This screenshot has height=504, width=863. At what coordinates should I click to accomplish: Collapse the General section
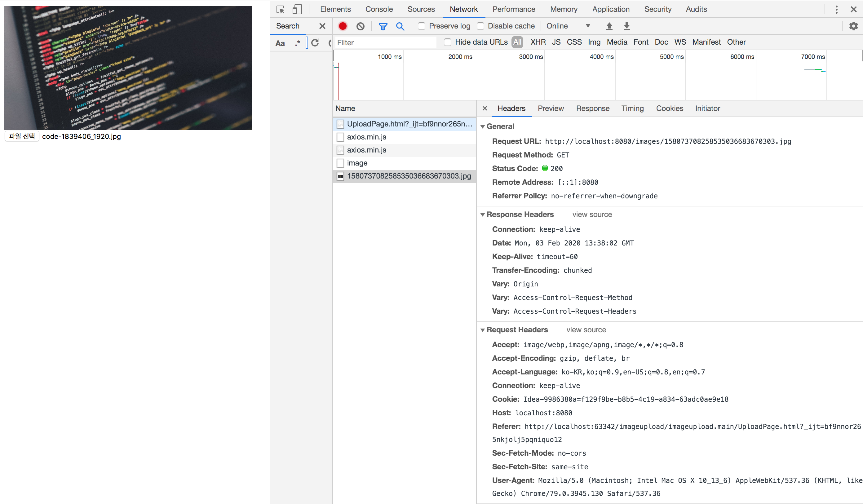pyautogui.click(x=483, y=127)
